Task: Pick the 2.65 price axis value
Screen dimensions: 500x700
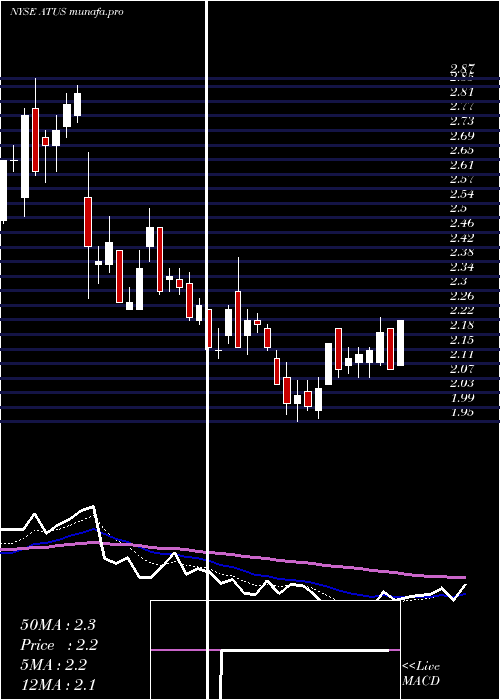Action: point(462,150)
